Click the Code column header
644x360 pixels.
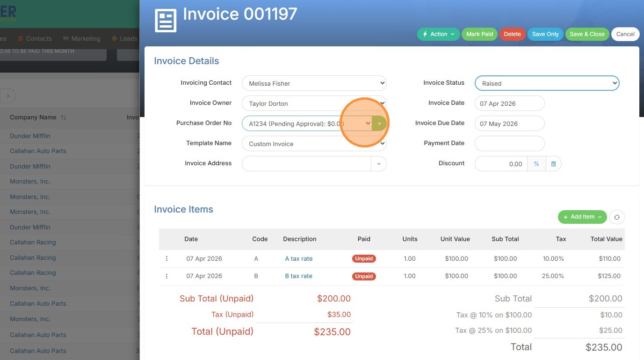point(260,239)
